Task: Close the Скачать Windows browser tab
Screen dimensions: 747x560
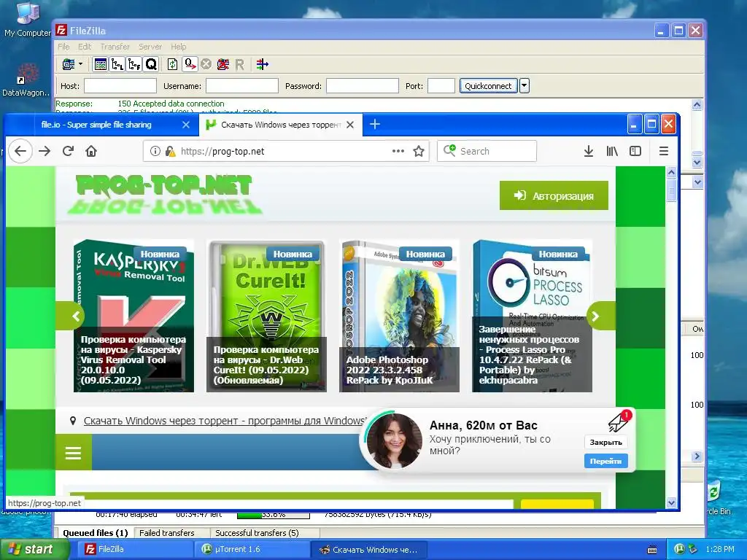Action: pos(350,125)
